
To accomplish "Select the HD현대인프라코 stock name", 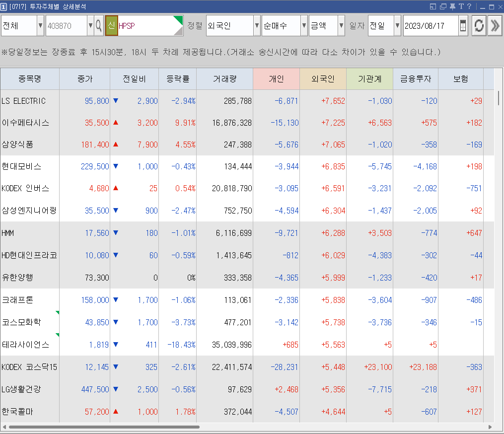I will point(29,255).
